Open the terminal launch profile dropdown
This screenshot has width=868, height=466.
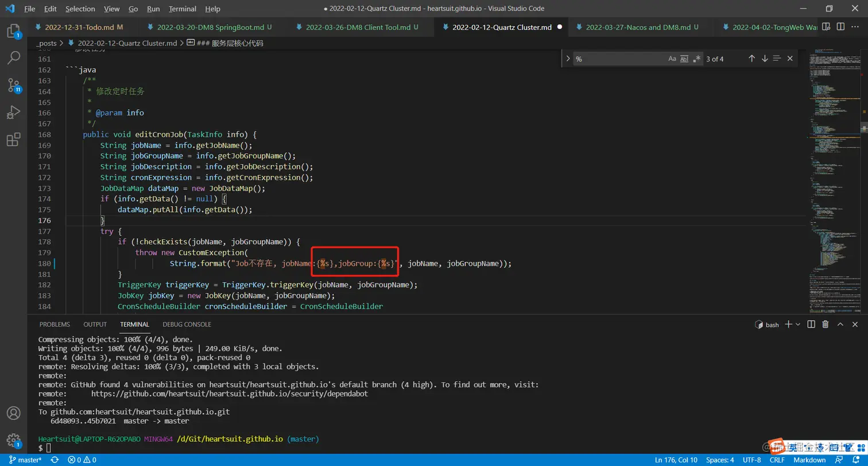(x=799, y=324)
